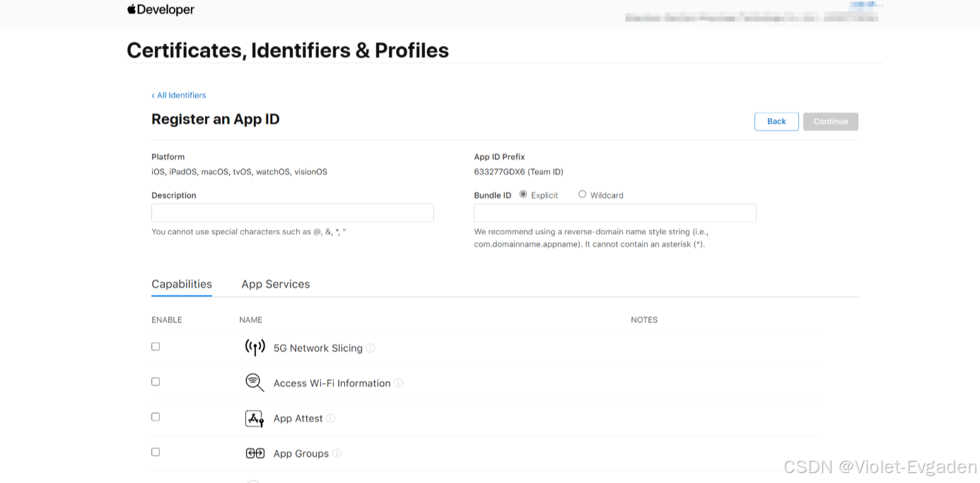Click the App Groups icon

click(x=255, y=453)
